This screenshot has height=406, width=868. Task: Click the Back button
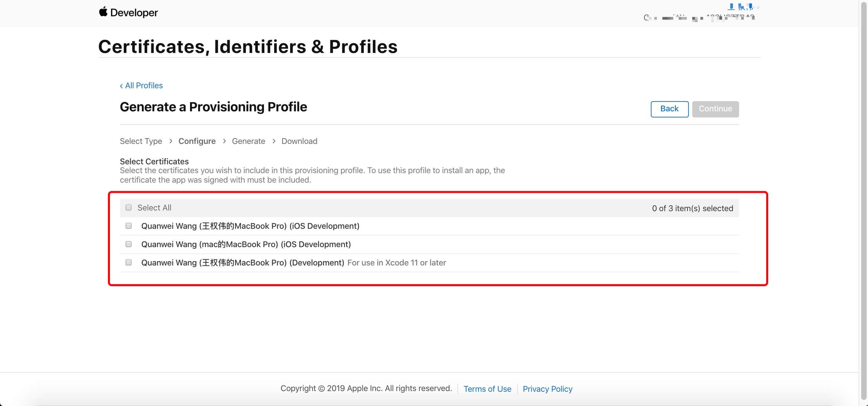(x=669, y=109)
